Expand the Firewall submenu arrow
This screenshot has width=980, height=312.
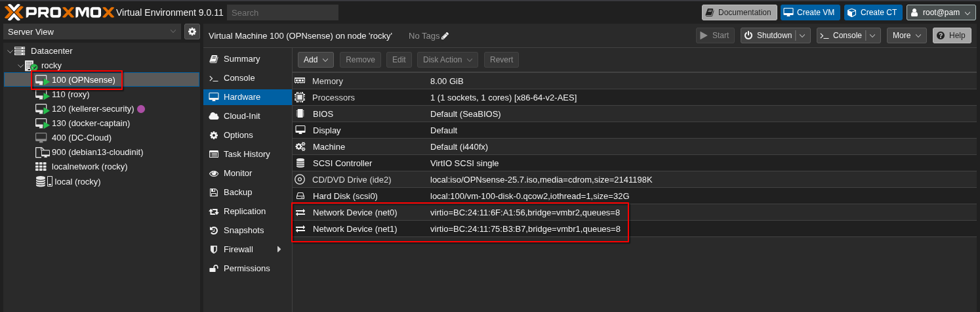click(x=279, y=250)
